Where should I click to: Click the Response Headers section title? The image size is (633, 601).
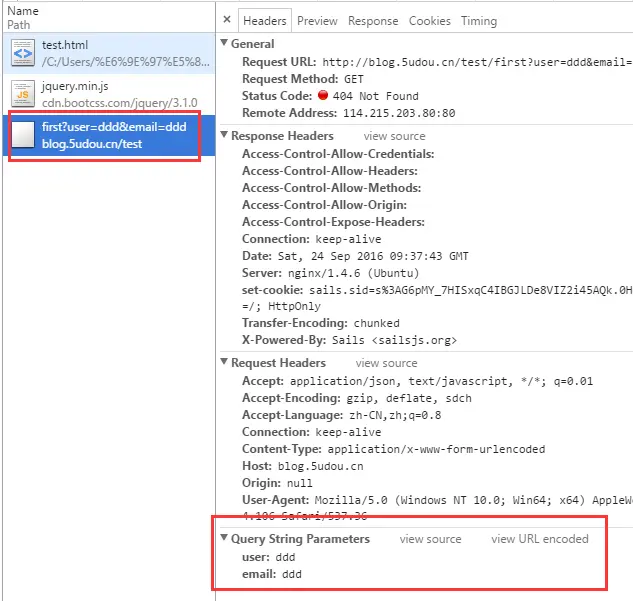tap(282, 136)
